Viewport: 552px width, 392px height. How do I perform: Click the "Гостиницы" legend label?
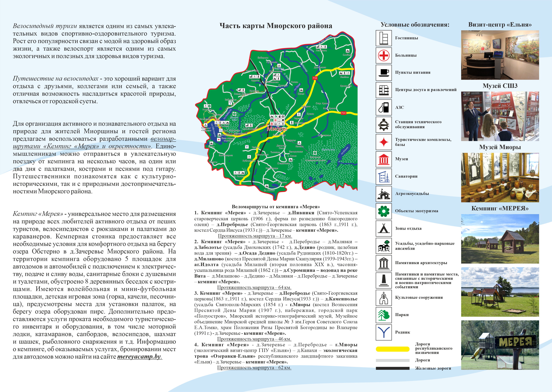pos(407,38)
